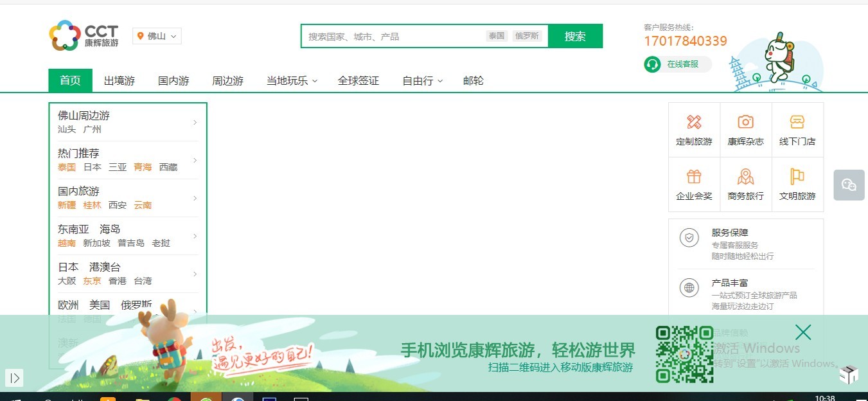
Task: Switch to the 出境游 navigation tab
Action: coord(120,81)
